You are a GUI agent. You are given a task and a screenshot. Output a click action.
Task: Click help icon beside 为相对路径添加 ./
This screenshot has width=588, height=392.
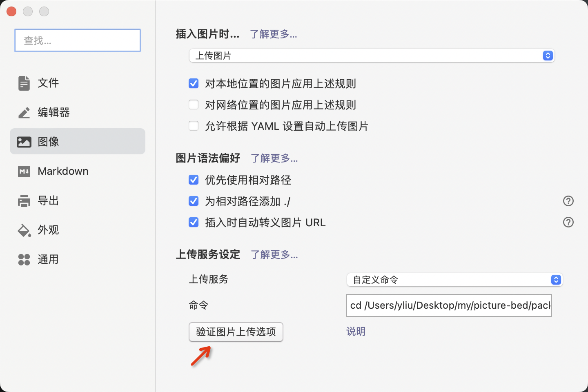568,201
